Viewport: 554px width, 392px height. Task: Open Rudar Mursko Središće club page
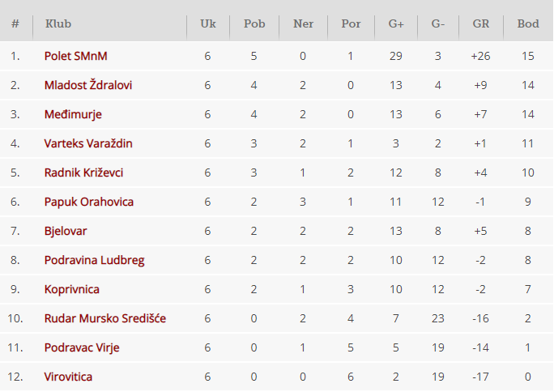coord(105,318)
